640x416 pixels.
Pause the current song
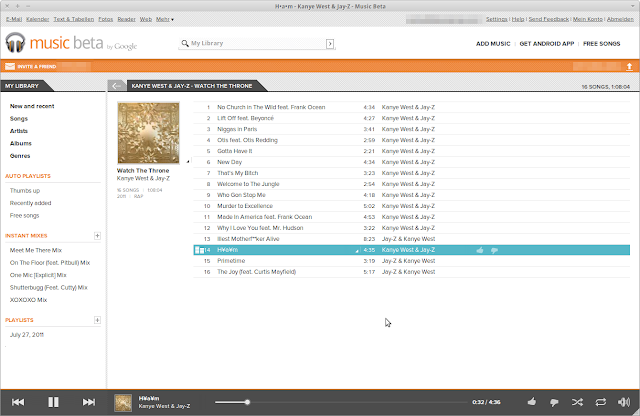click(53, 402)
